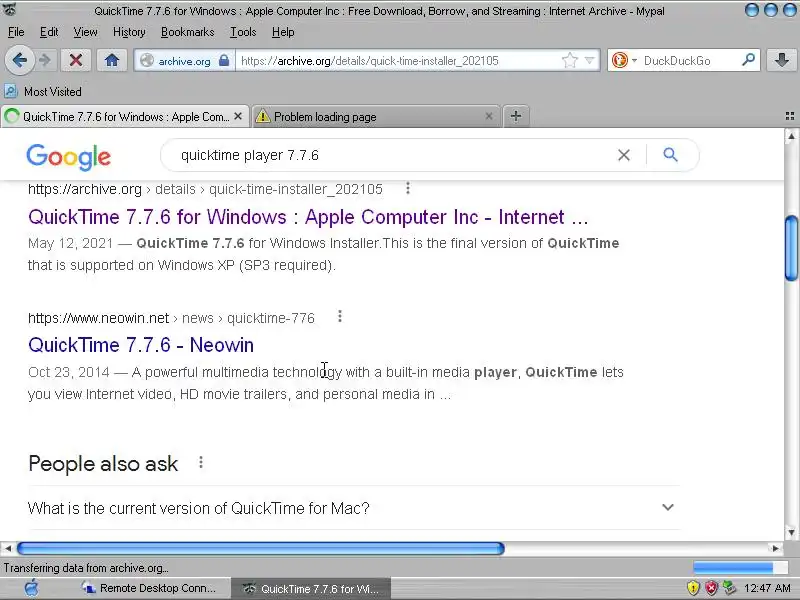Stop page loading with red X button
This screenshot has width=800, height=600.
click(76, 61)
